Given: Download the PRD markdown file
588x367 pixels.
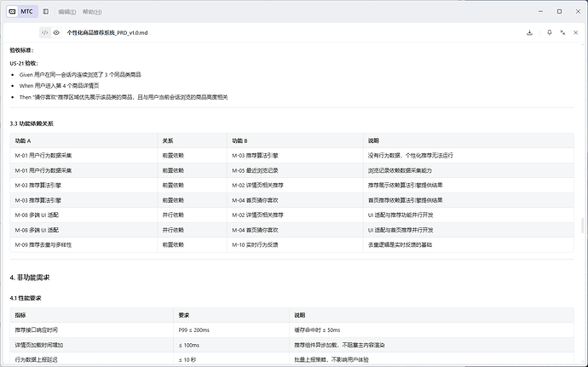Looking at the screenshot, I should tap(529, 32).
